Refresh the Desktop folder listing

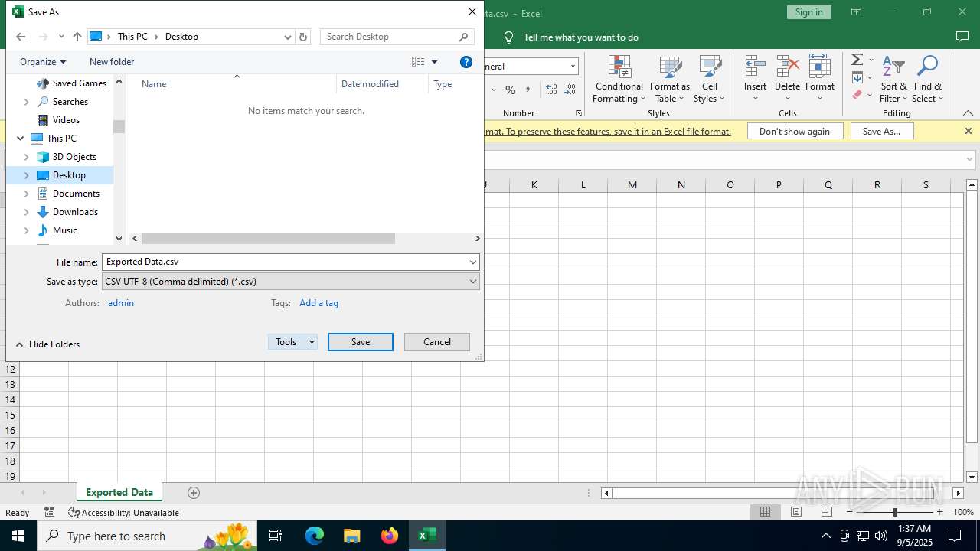[x=303, y=37]
